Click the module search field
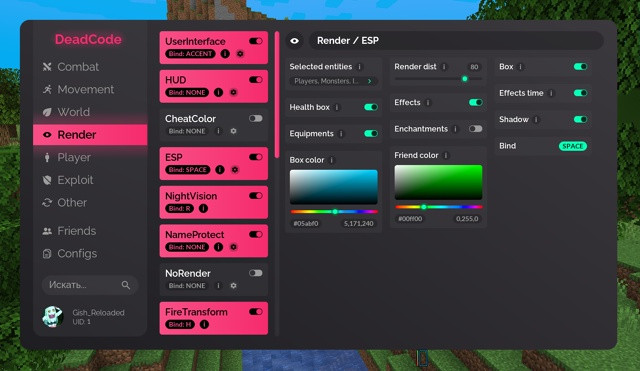Viewport: 640px width, 371px height. [x=90, y=285]
